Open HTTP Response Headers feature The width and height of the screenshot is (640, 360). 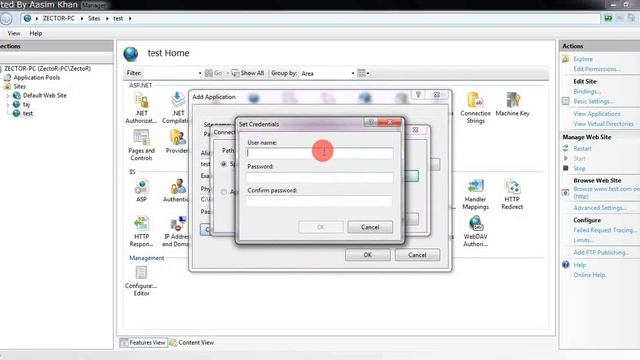pyautogui.click(x=141, y=231)
